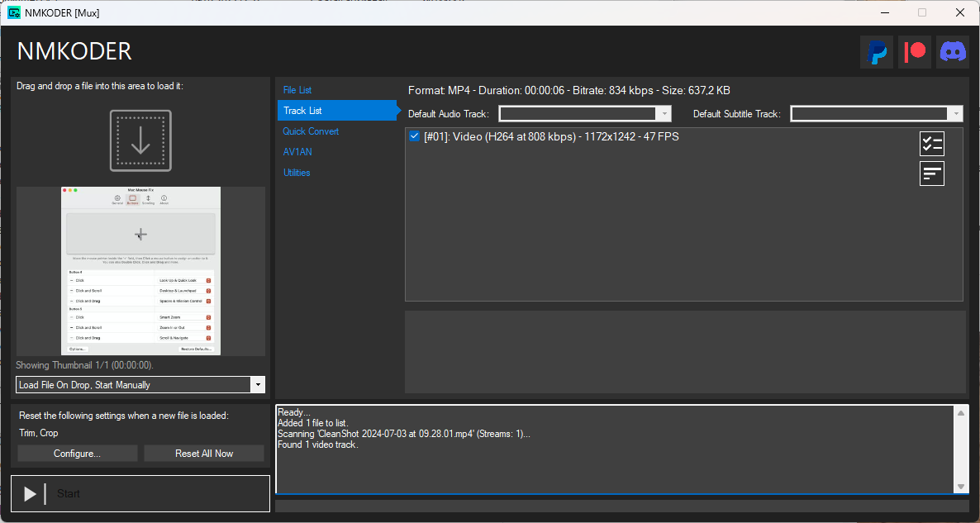Click the 'Format: MP4 - Duration' info line
Image resolution: width=980 pixels, height=523 pixels.
pyautogui.click(x=569, y=91)
